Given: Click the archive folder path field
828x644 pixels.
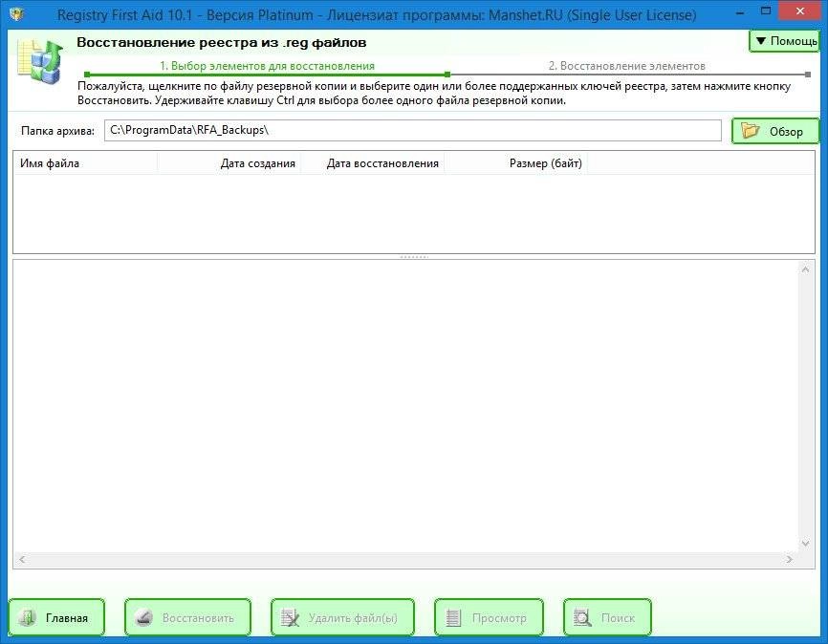Looking at the screenshot, I should (x=412, y=130).
